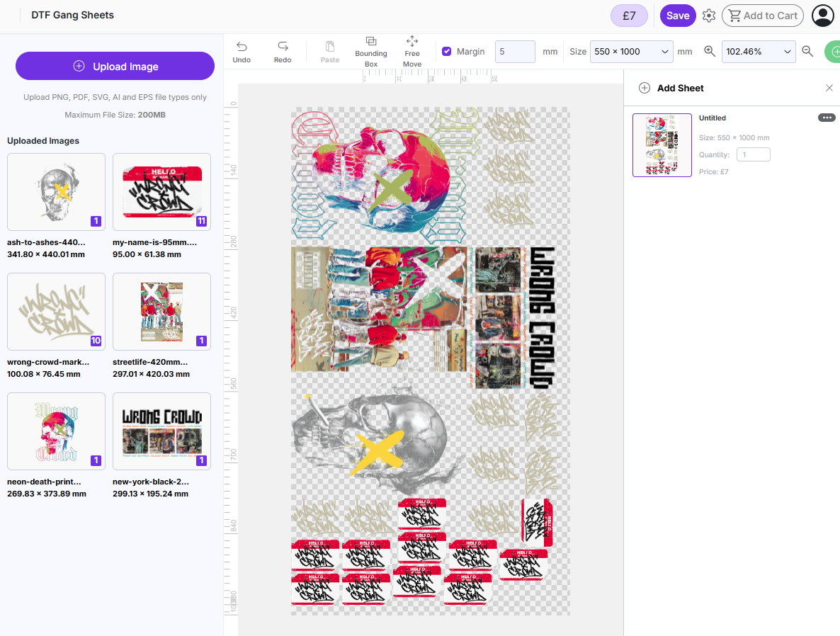
Task: Open the settings gear icon
Action: [x=708, y=15]
